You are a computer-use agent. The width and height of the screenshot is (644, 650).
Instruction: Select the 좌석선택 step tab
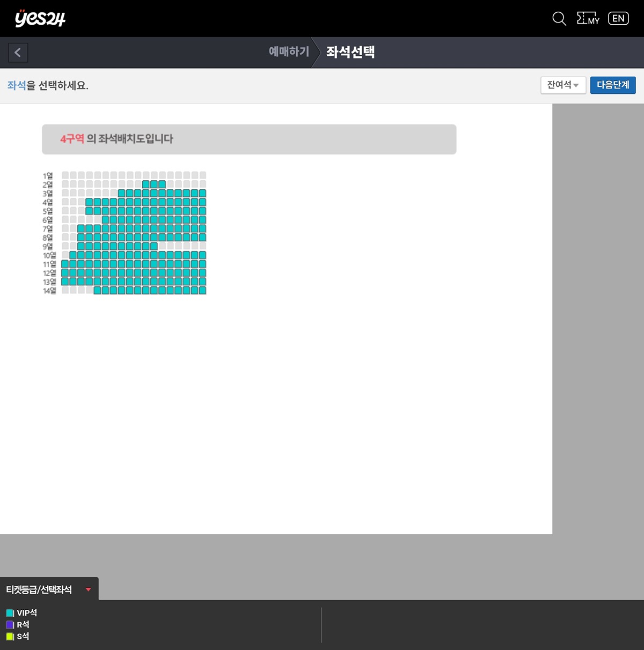tap(350, 52)
